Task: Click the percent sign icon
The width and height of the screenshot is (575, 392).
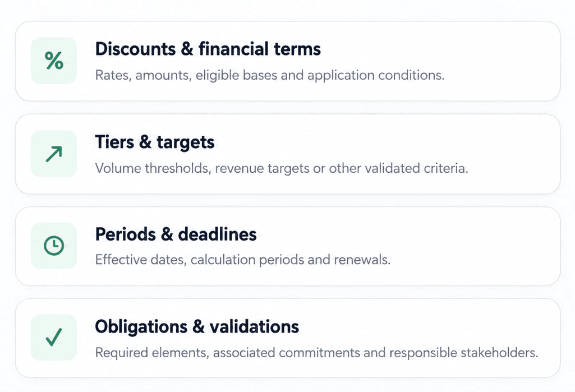Action: tap(54, 61)
